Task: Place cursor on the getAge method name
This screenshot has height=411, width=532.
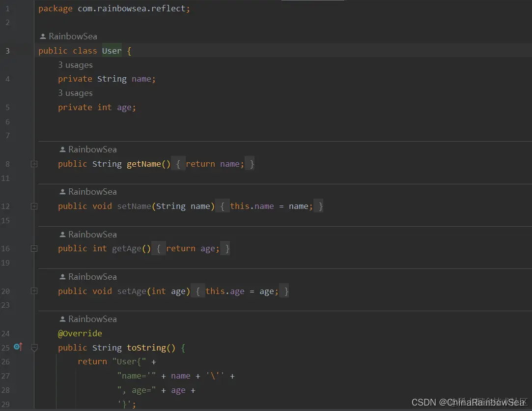Action: [x=127, y=249]
